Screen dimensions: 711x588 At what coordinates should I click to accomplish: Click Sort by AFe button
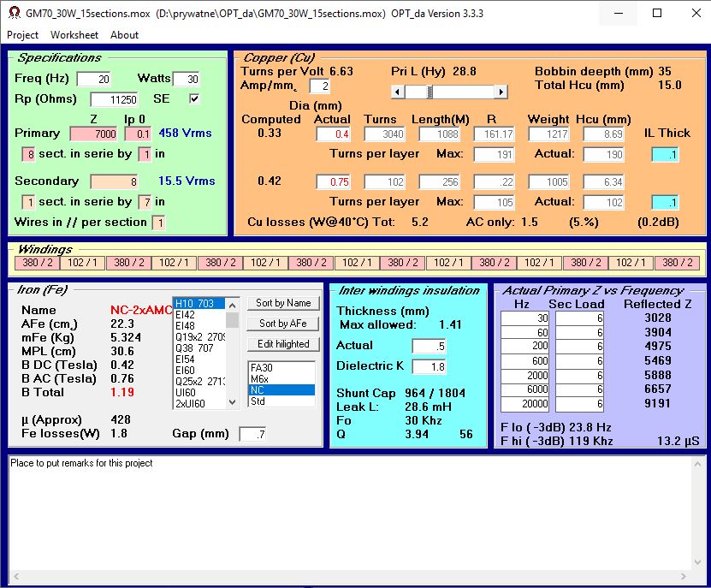[x=283, y=324]
